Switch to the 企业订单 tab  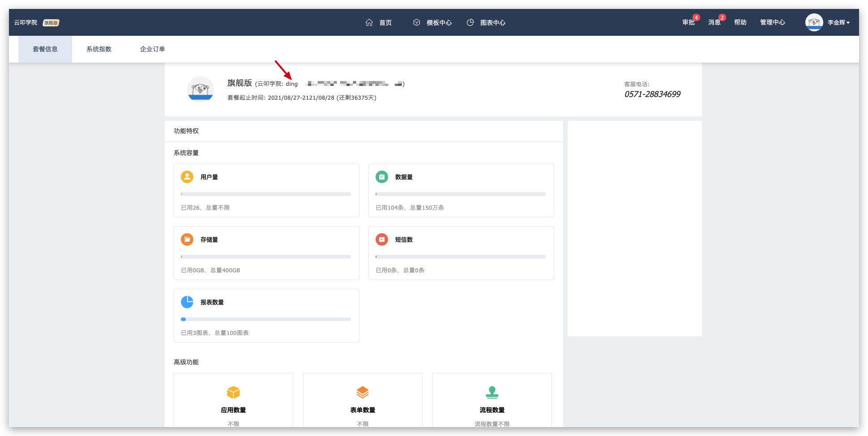(x=153, y=49)
